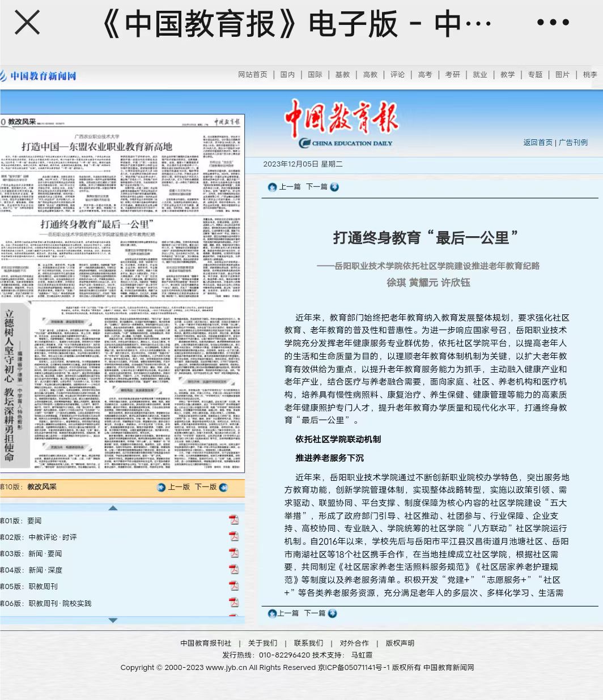The height and width of the screenshot is (700, 603).
Task: Click the date 2023年12月05日 星期二
Action: coord(303,164)
